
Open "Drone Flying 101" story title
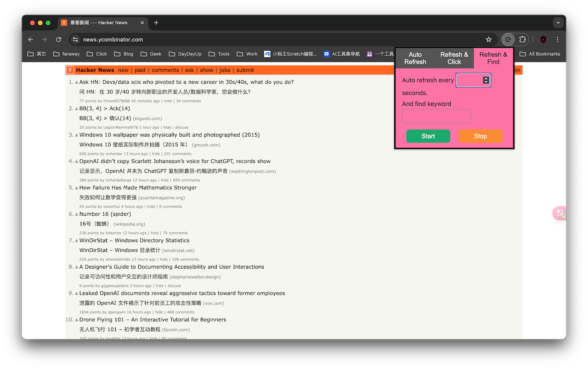153,320
